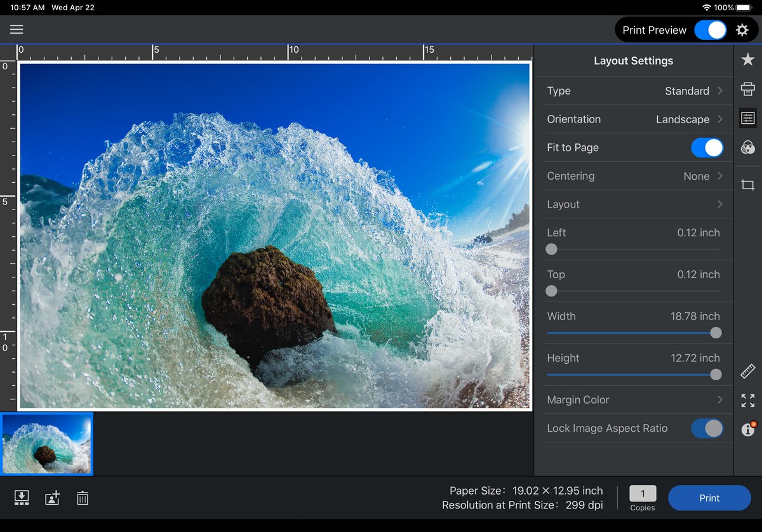Open the printer settings panel
762x532 pixels.
(x=747, y=89)
